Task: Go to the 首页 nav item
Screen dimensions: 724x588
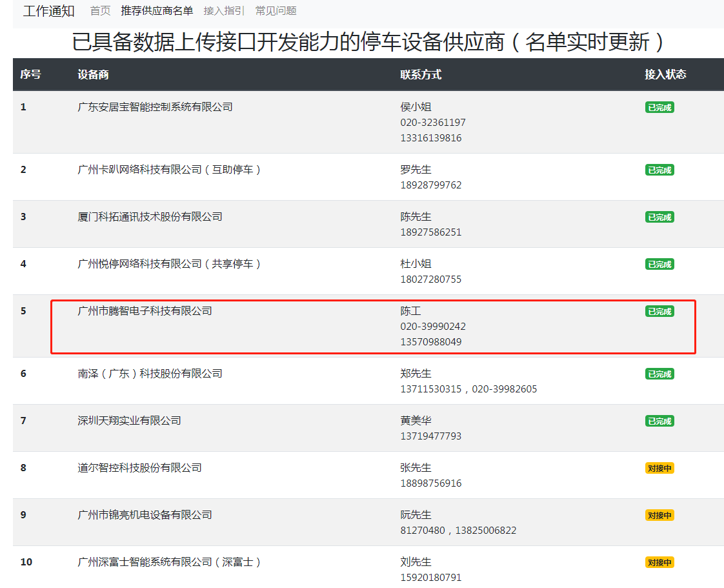Action: point(100,11)
